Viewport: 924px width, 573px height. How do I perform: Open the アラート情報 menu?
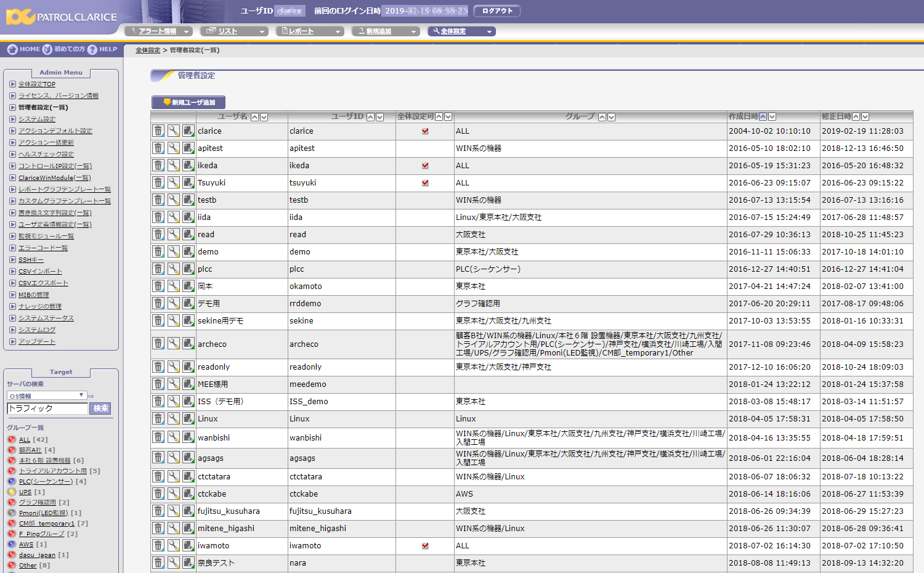point(158,31)
